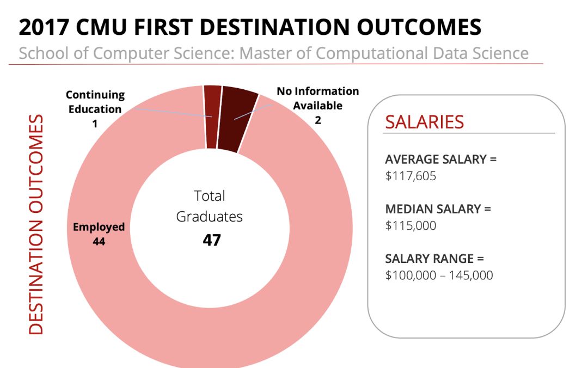
Task: Click the vertical 'DESTINATION OUTCOMES' text
Action: [x=35, y=224]
